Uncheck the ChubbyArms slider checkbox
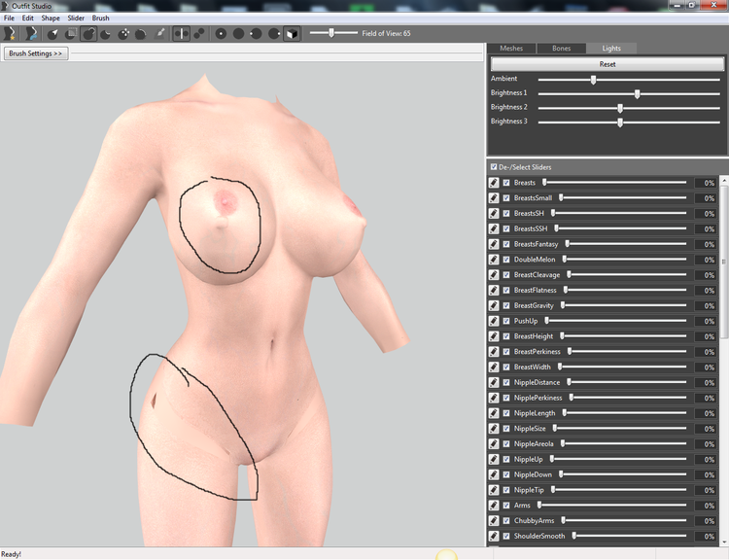 point(506,520)
